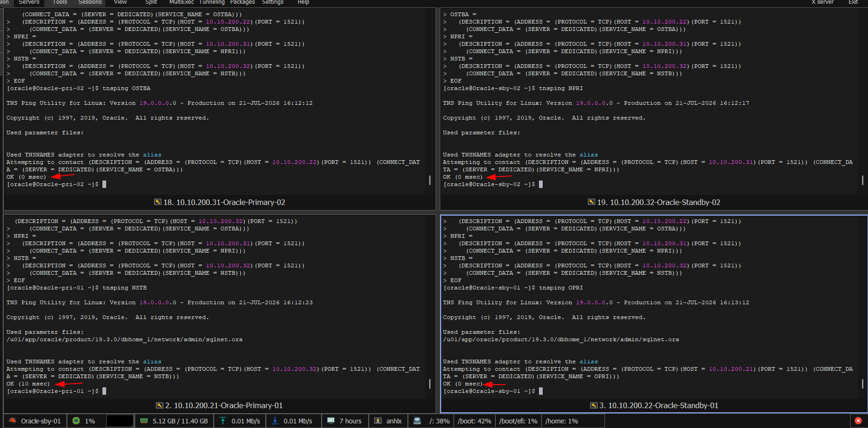Click the 'tnsping NPRI' command text
868x428 pixels.
[561, 88]
